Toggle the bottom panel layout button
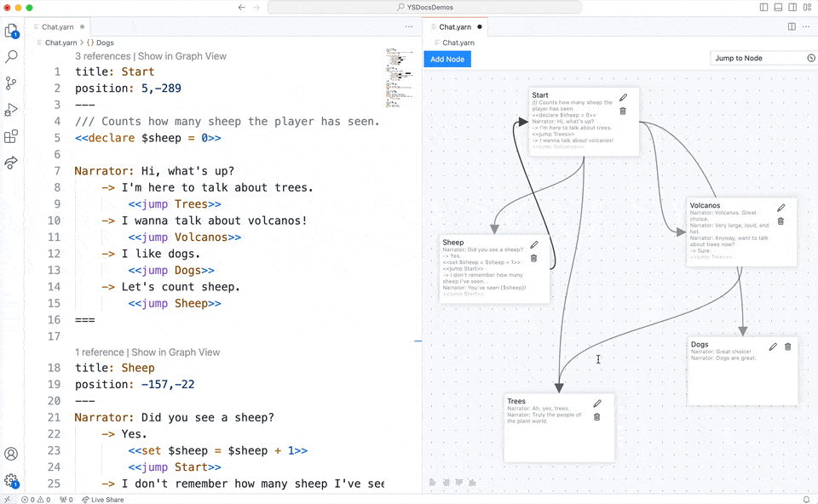818x504 pixels. 777,7
